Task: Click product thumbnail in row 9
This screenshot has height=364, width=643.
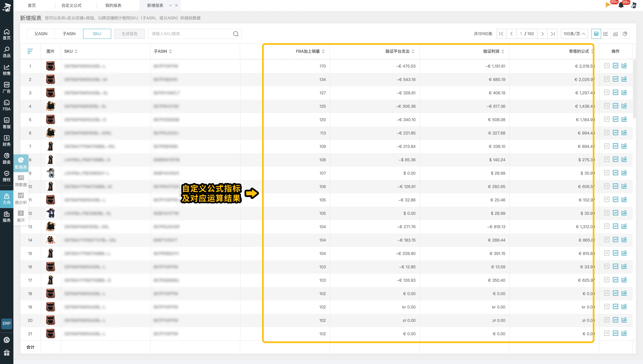Action: coord(51,173)
